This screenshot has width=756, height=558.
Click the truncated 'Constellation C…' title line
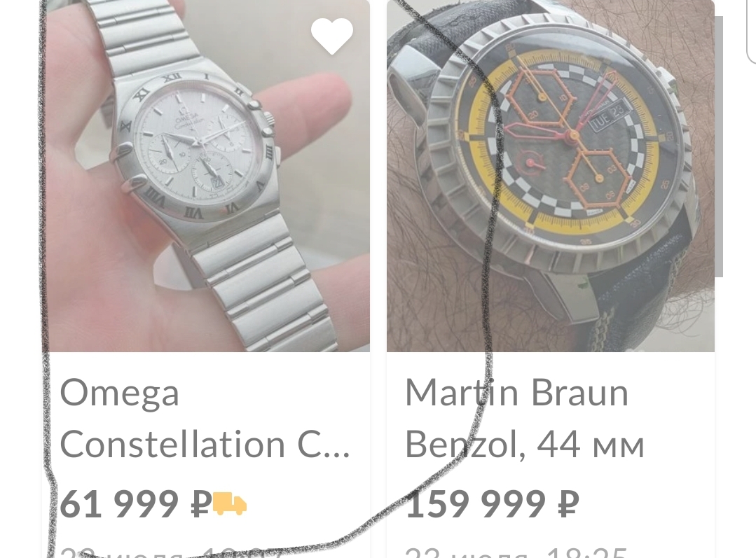coord(205,445)
